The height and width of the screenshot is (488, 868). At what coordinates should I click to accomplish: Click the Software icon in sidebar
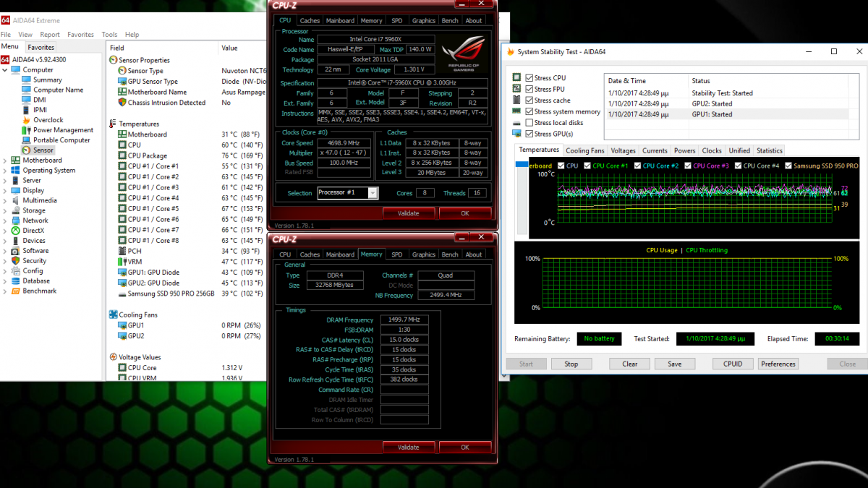tap(15, 251)
